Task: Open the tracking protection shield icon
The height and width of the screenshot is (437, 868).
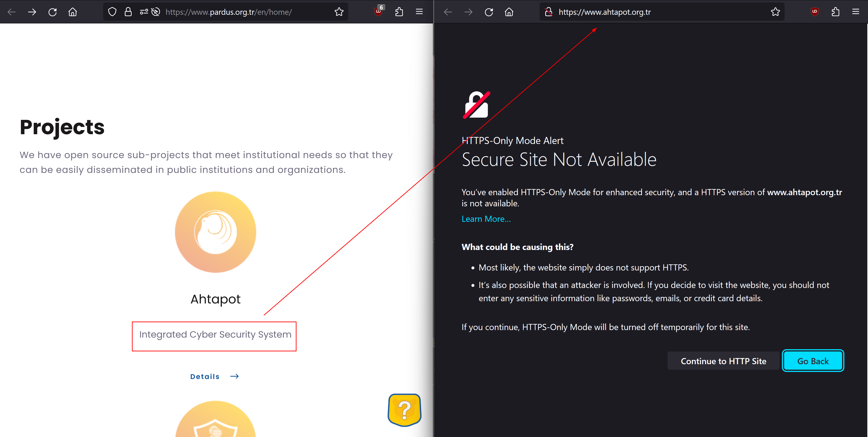Action: tap(112, 12)
